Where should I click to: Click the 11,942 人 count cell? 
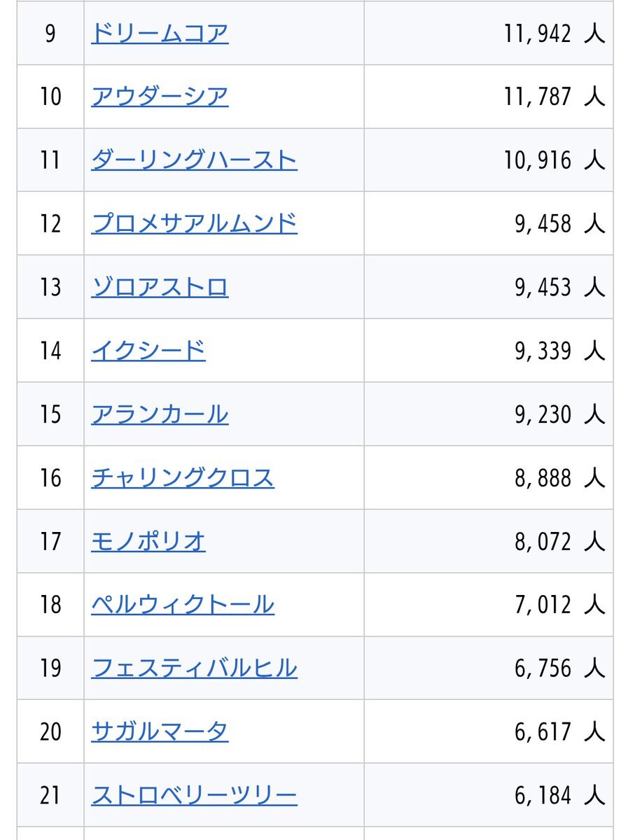tap(489, 34)
